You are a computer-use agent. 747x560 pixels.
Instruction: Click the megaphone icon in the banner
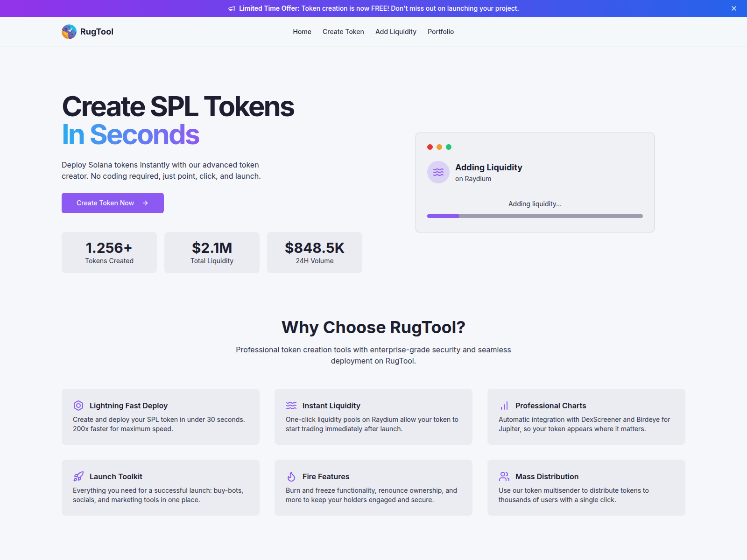(x=232, y=8)
